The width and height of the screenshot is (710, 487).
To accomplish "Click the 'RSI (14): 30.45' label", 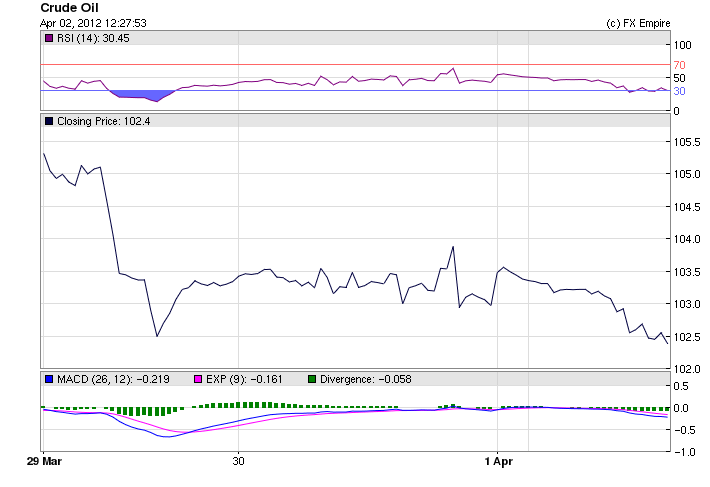I will coord(93,38).
